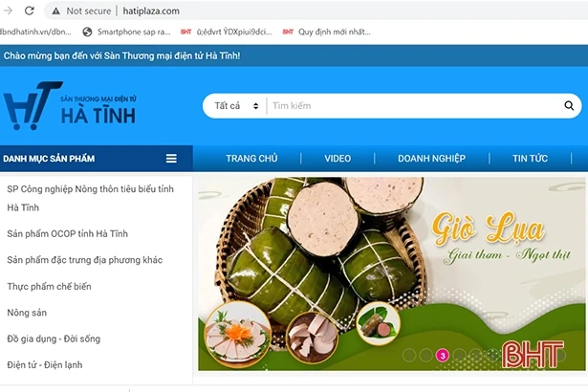Select the Nông sản category
Screen dimensions: 588x392
(27, 313)
